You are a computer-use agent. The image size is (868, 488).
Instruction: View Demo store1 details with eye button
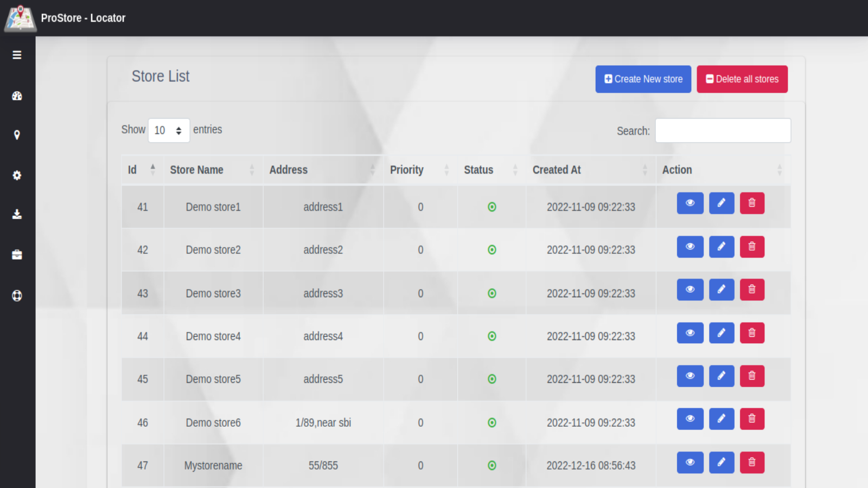point(690,203)
